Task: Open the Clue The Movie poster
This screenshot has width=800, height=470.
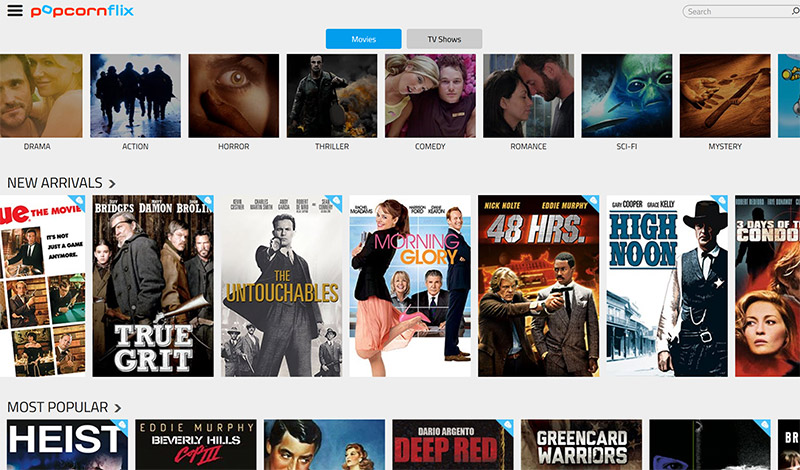Action: [42, 286]
